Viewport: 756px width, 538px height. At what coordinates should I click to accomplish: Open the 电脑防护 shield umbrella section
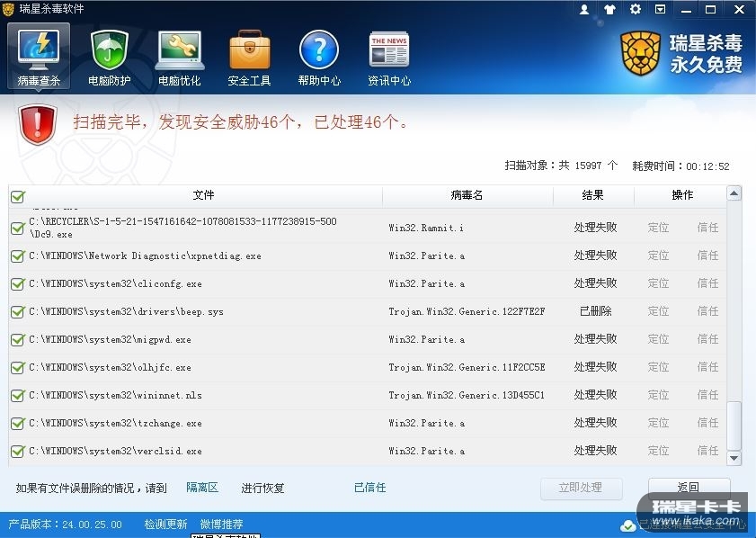[110, 57]
